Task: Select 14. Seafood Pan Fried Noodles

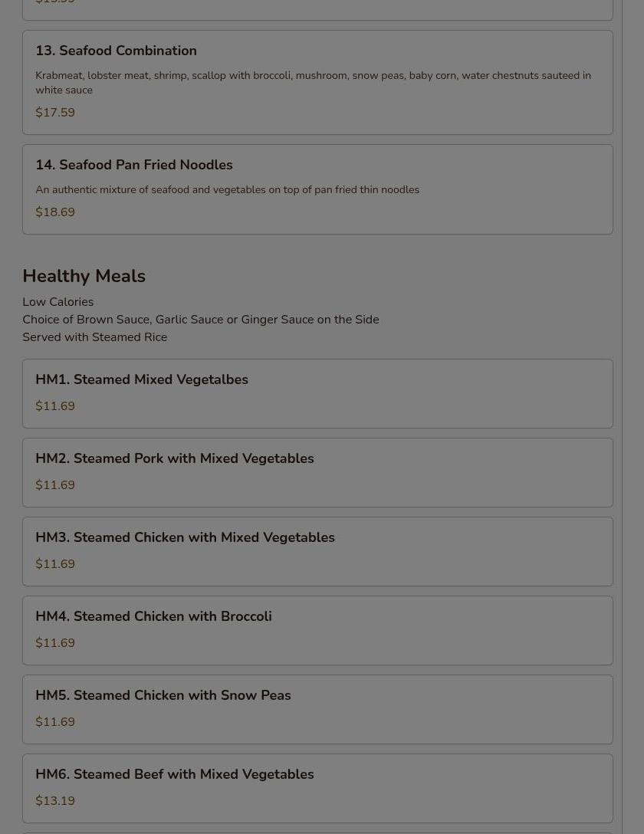Action: [x=133, y=165]
